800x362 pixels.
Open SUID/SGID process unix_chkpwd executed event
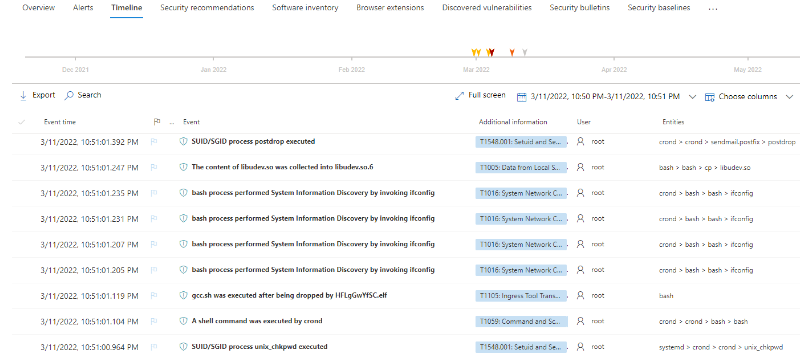259,347
